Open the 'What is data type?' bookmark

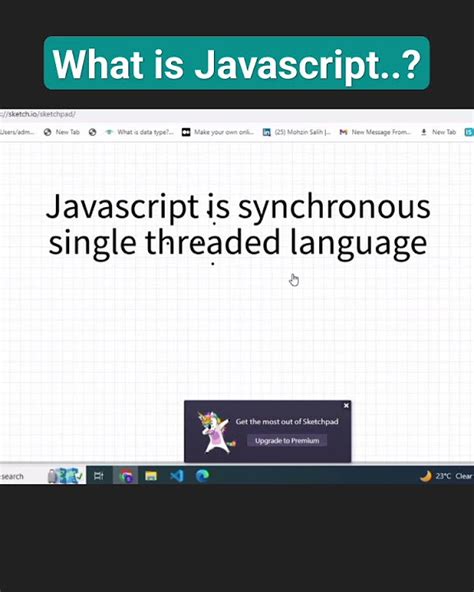pos(140,132)
